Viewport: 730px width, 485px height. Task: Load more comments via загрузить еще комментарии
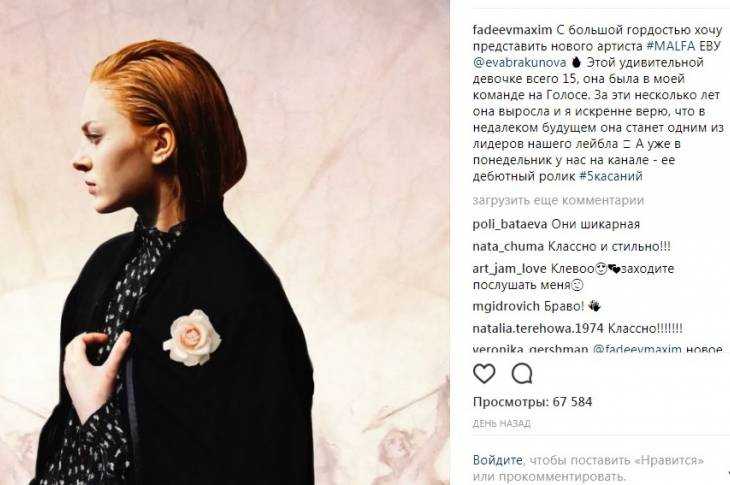(558, 201)
